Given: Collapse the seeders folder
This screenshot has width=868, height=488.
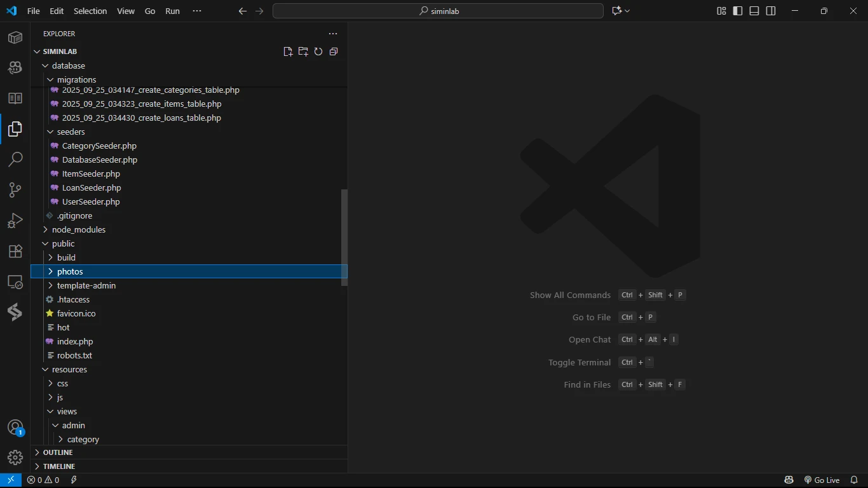Looking at the screenshot, I should pyautogui.click(x=71, y=132).
